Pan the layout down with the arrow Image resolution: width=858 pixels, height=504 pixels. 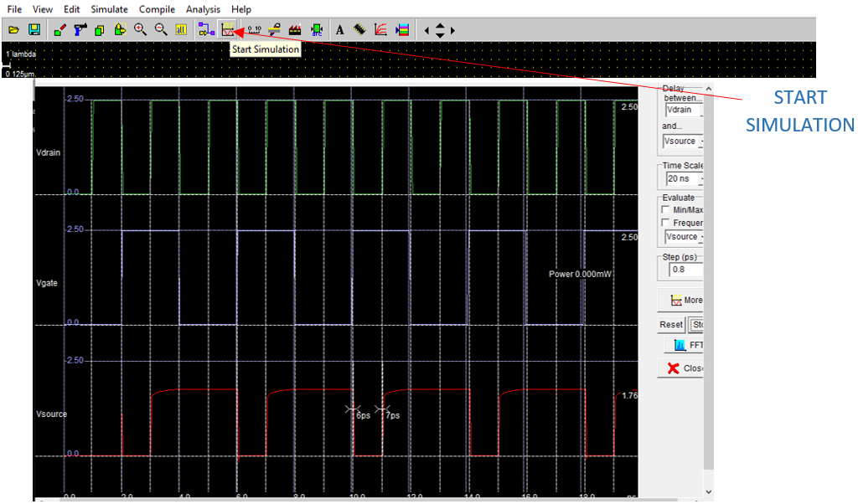click(440, 35)
